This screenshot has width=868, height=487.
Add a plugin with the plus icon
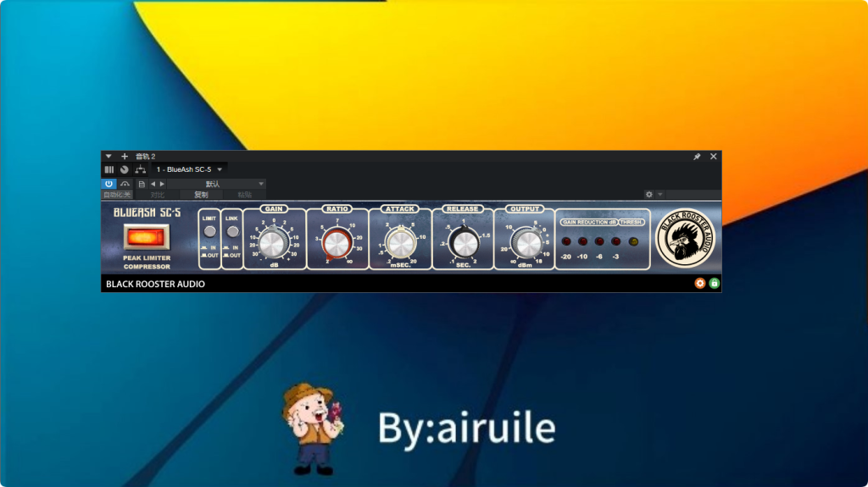[125, 157]
